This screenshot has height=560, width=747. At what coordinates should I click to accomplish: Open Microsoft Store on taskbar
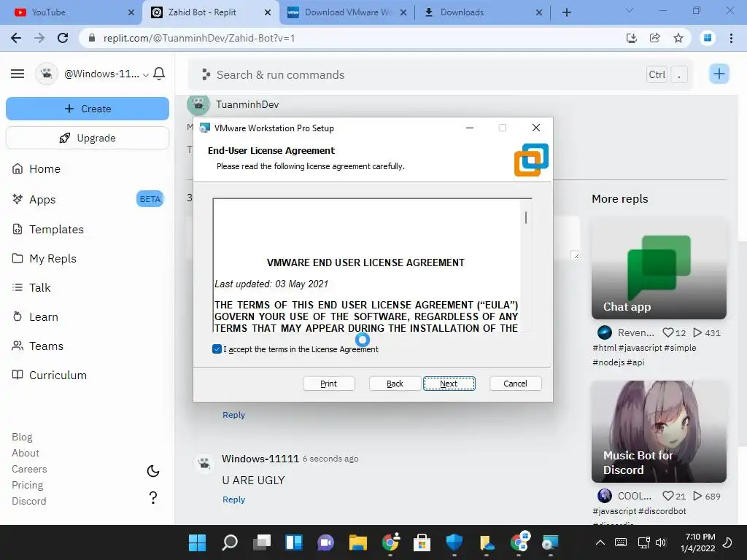[422, 542]
